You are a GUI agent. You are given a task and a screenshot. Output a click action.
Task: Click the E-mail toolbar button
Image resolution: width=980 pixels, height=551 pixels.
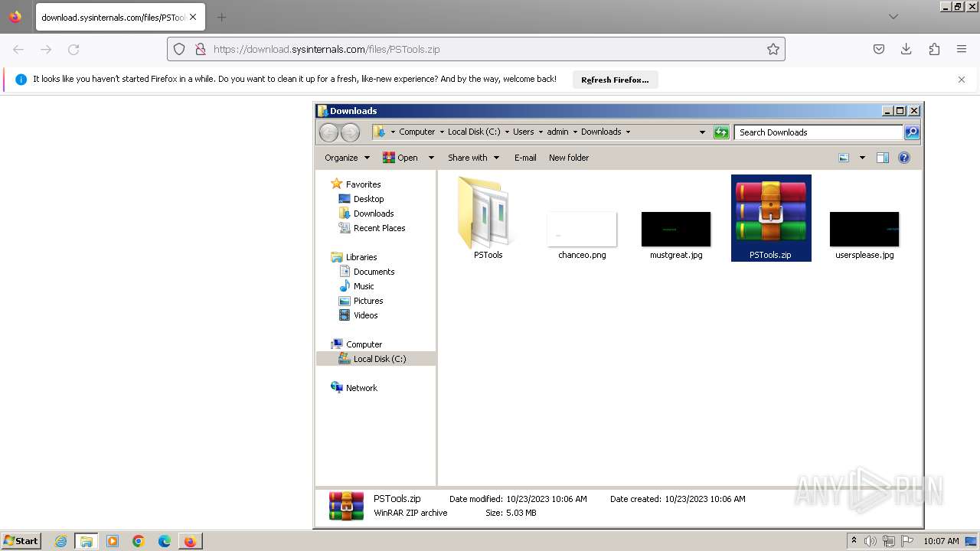[525, 158]
